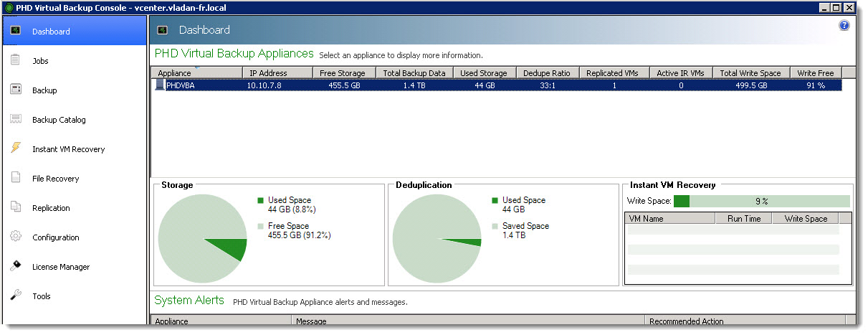Viewport: 868px width, 335px height.
Task: Click the License Manager tag icon
Action: tap(15, 266)
